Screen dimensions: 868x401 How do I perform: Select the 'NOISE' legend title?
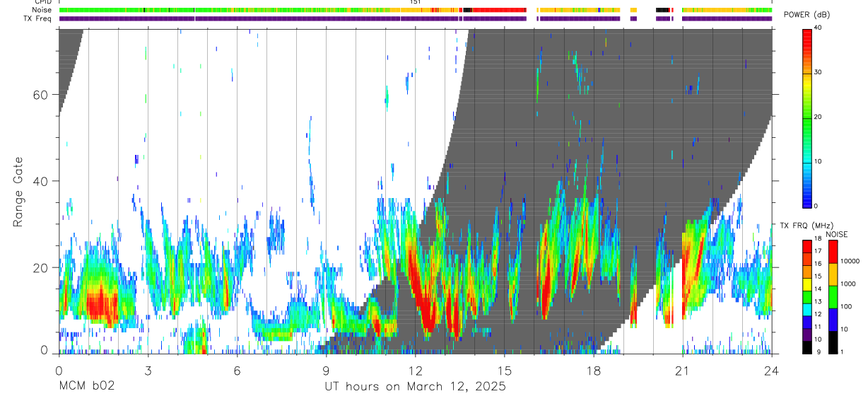(x=836, y=234)
